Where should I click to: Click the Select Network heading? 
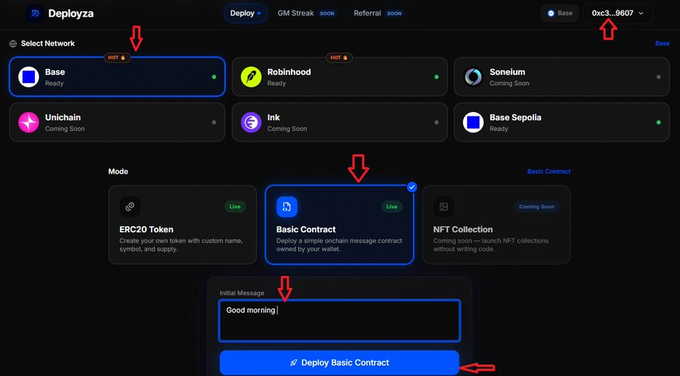coord(48,43)
